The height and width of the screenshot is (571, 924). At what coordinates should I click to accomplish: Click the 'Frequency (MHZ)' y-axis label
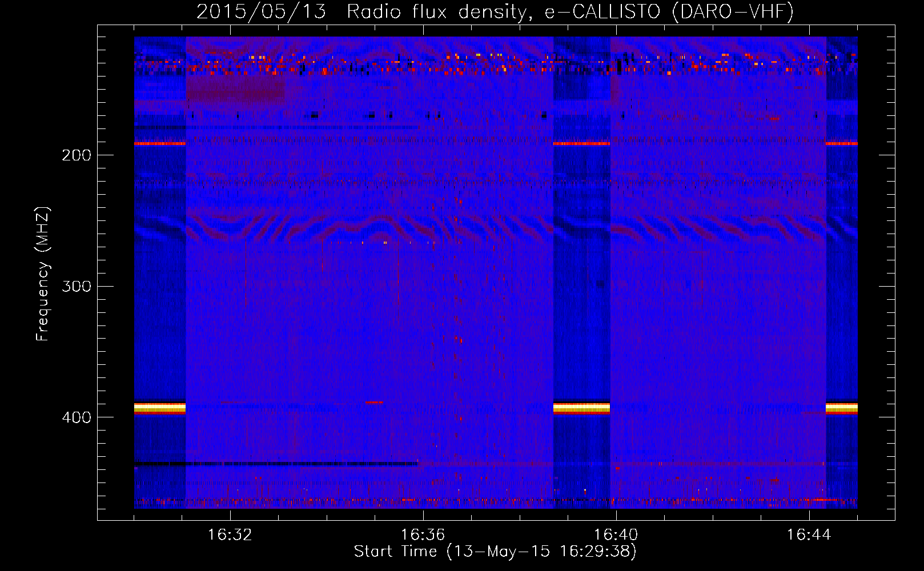[x=43, y=274]
